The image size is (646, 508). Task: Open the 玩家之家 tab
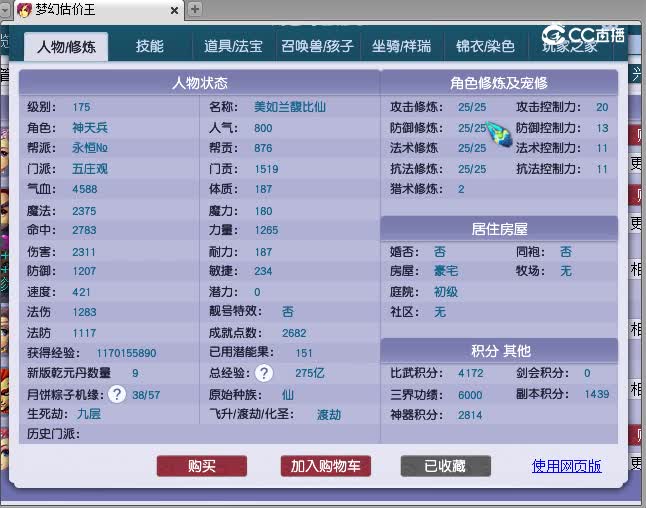click(x=570, y=46)
